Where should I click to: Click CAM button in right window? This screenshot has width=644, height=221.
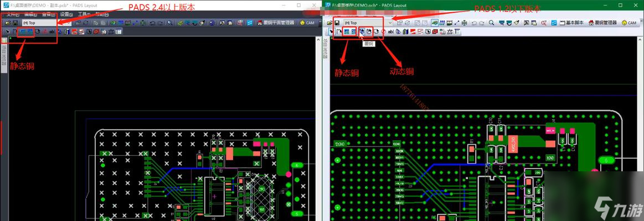[x=629, y=23]
